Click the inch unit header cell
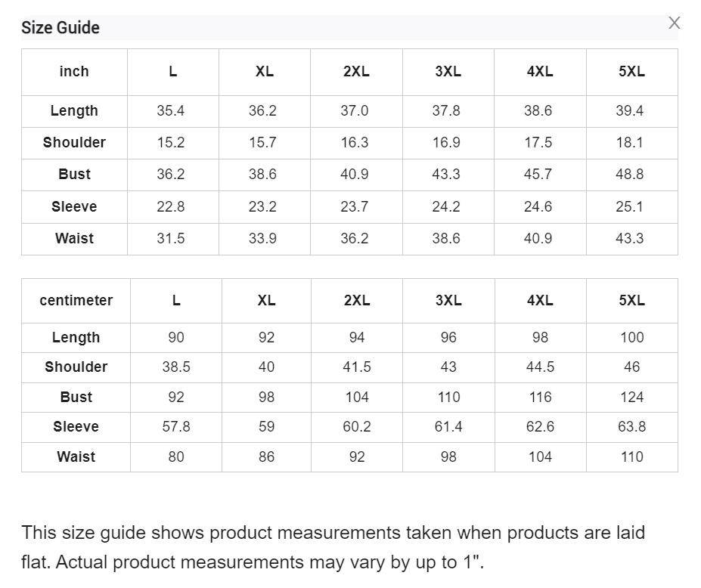This screenshot has width=701, height=588. 74,72
